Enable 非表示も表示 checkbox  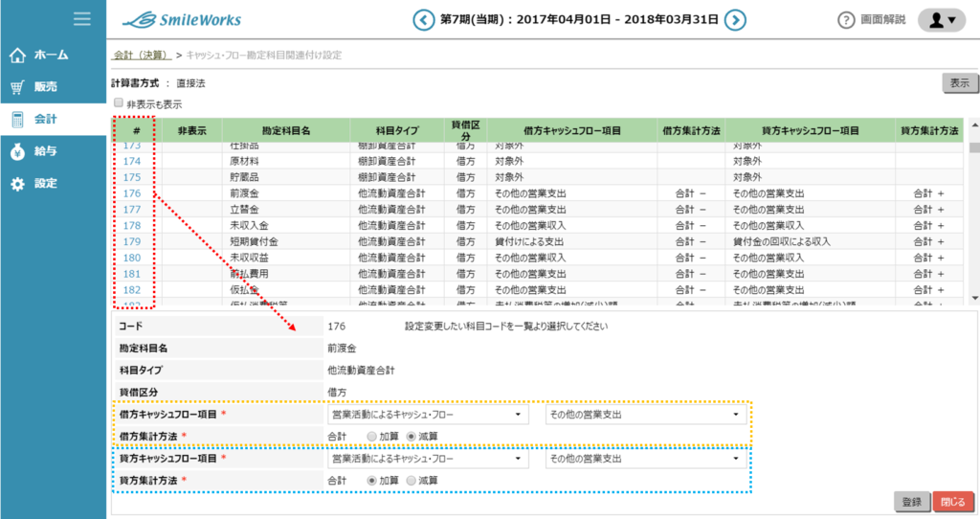tap(119, 103)
